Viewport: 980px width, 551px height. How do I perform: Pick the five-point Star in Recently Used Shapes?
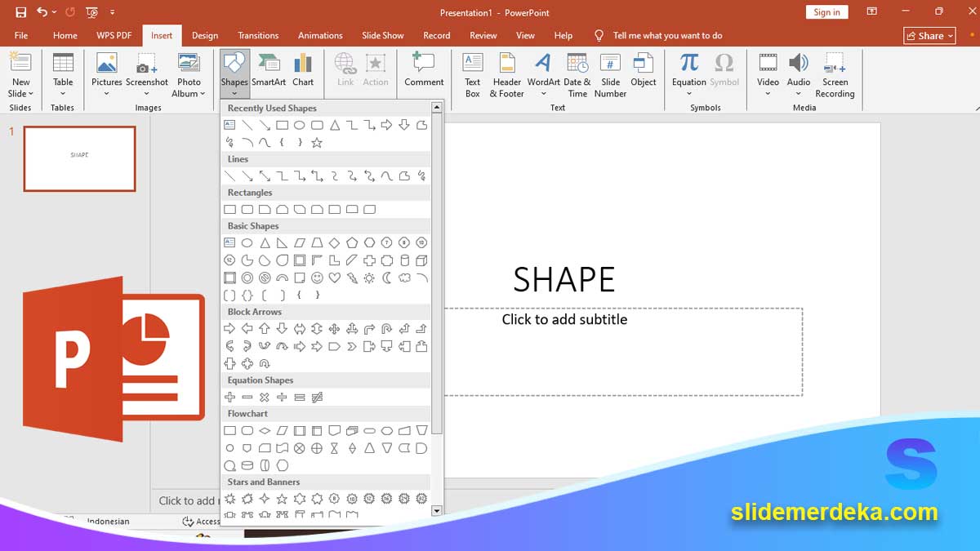click(317, 143)
